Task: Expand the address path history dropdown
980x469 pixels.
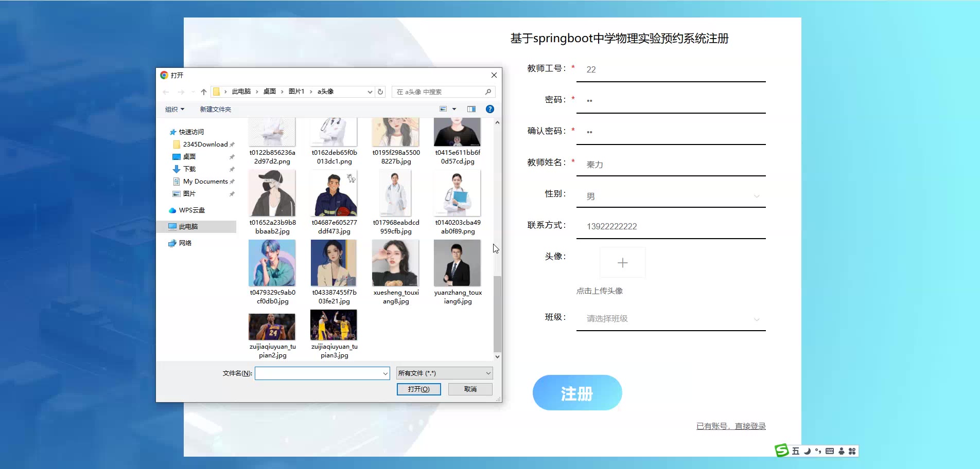Action: pyautogui.click(x=370, y=92)
